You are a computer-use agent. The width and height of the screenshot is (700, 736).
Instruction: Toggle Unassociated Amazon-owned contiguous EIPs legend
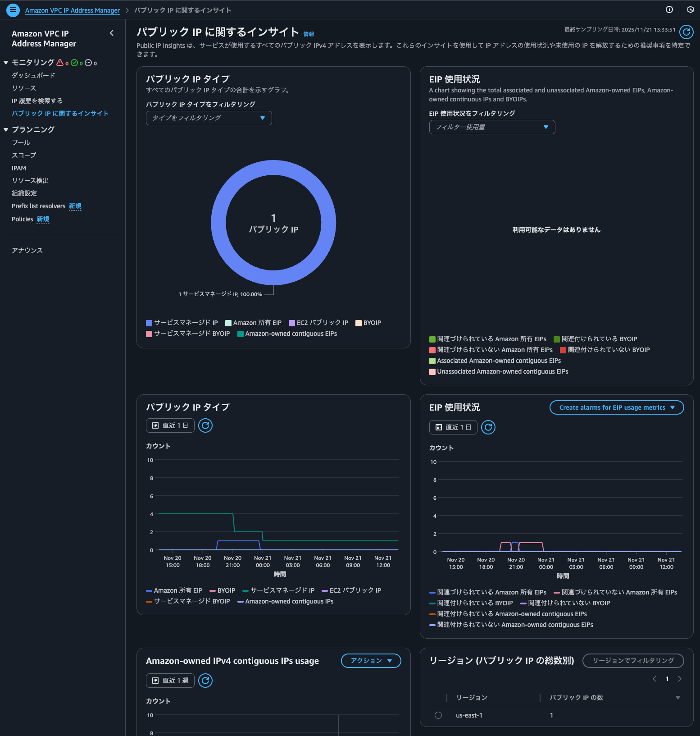tap(499, 371)
